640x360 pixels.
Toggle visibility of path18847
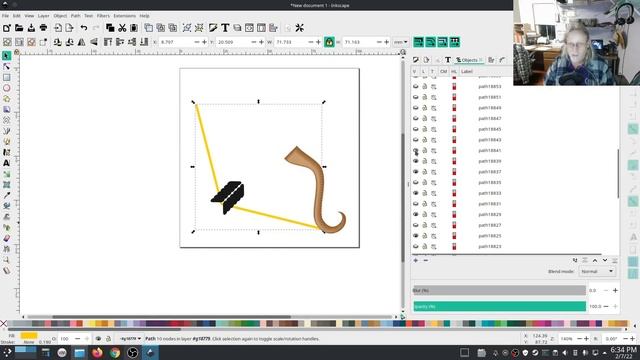(x=416, y=118)
